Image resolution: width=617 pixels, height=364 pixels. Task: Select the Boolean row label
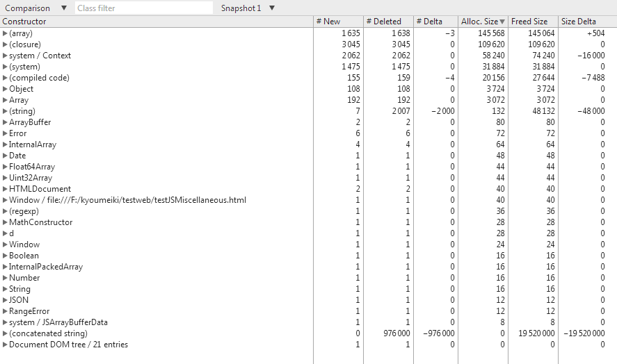24,256
